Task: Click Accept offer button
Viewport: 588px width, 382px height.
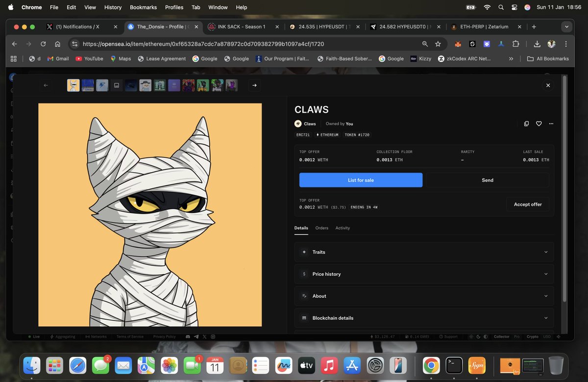Action: [528, 204]
